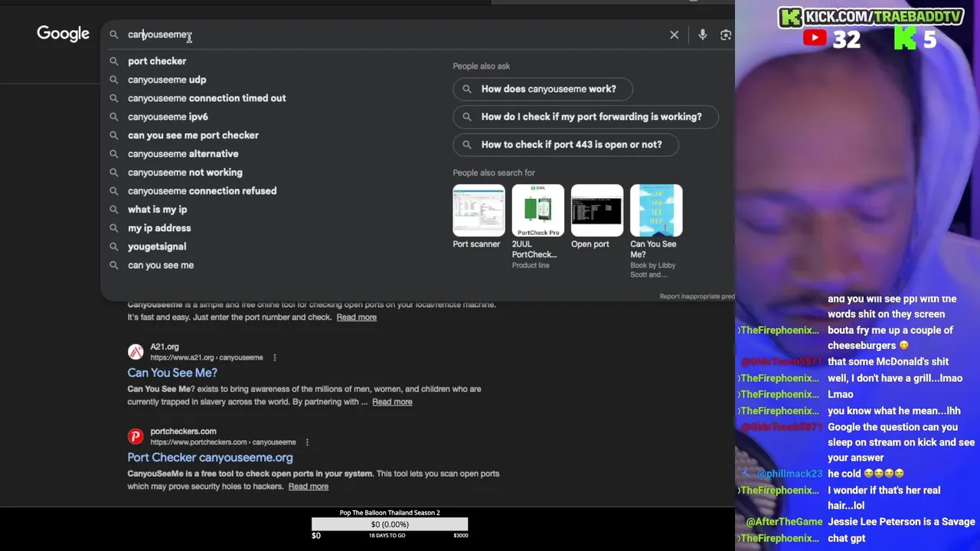Select 'canyouseeme not working' suggestion
Image resolution: width=980 pixels, height=551 pixels.
pos(185,172)
